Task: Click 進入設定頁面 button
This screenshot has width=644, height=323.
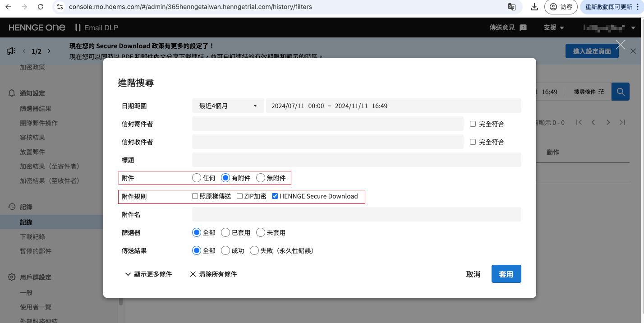Action: pyautogui.click(x=592, y=51)
